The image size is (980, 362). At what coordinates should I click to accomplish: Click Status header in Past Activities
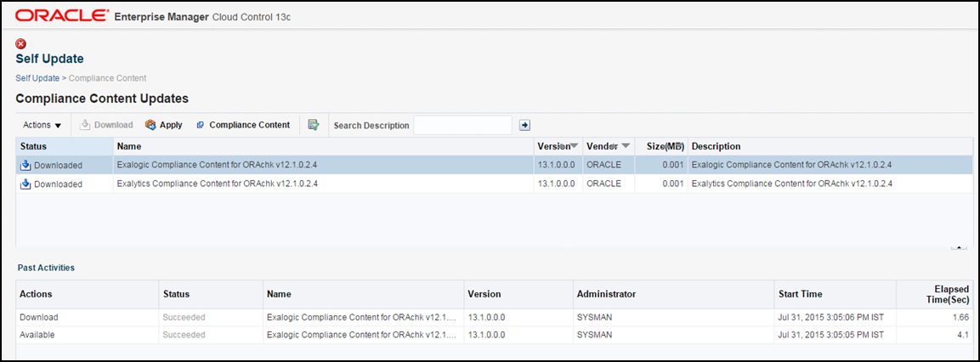[176, 294]
